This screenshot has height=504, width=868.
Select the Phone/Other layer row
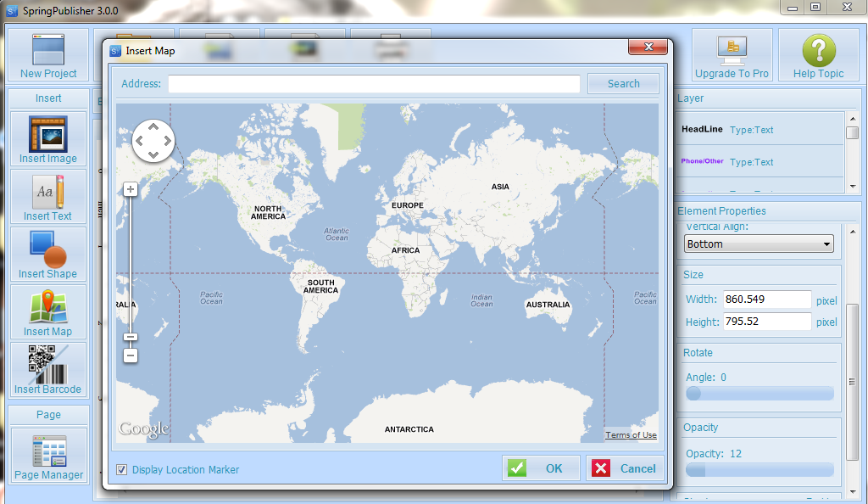(759, 162)
